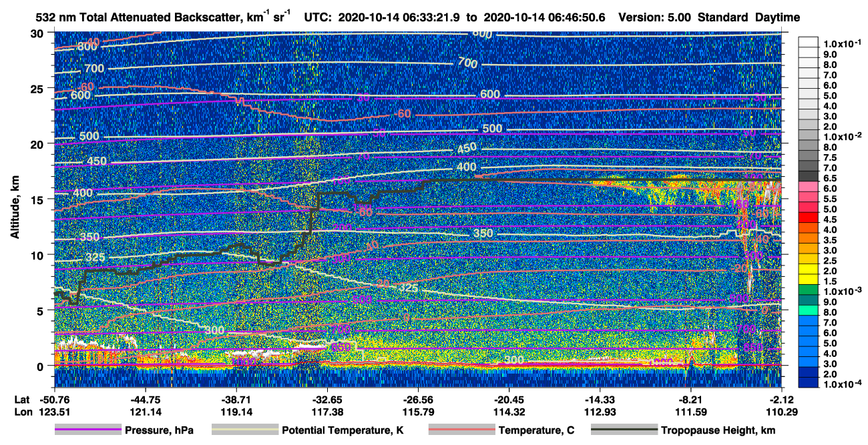Click the Version: 5.00 text
The height and width of the screenshot is (445, 868).
654,18
